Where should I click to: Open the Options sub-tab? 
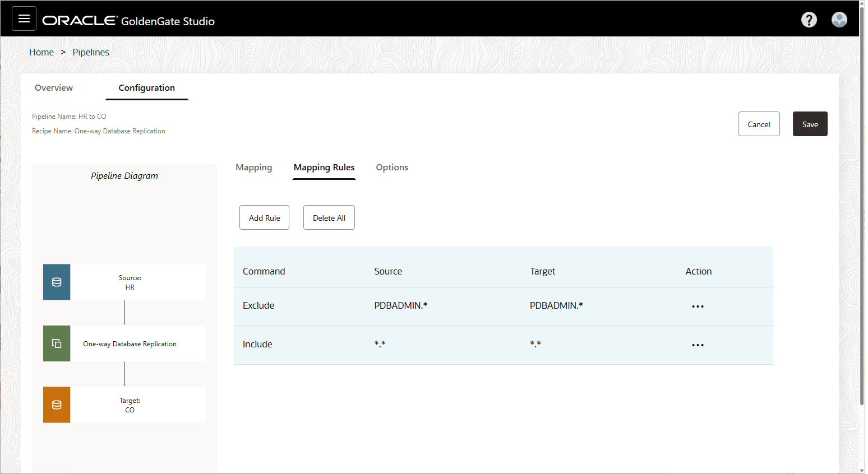pyautogui.click(x=392, y=168)
